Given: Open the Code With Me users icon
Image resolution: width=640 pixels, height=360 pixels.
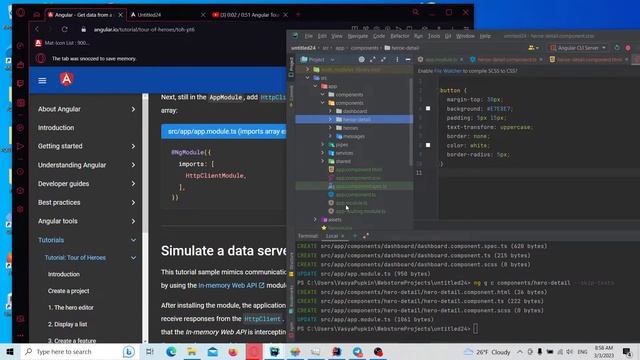Looking at the screenshot, I should click(x=533, y=48).
